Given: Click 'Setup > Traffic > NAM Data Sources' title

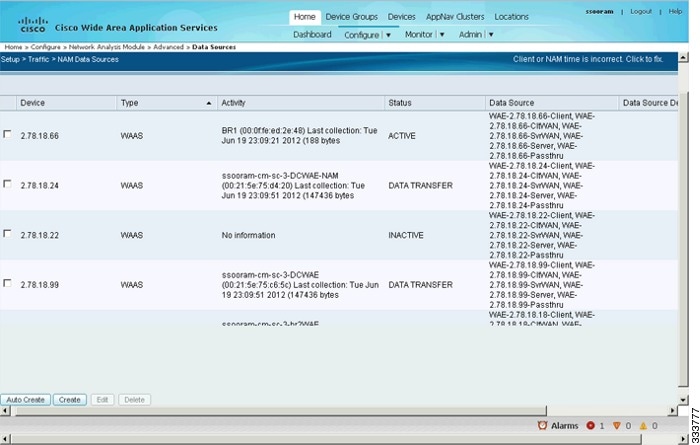Looking at the screenshot, I should tap(59, 59).
